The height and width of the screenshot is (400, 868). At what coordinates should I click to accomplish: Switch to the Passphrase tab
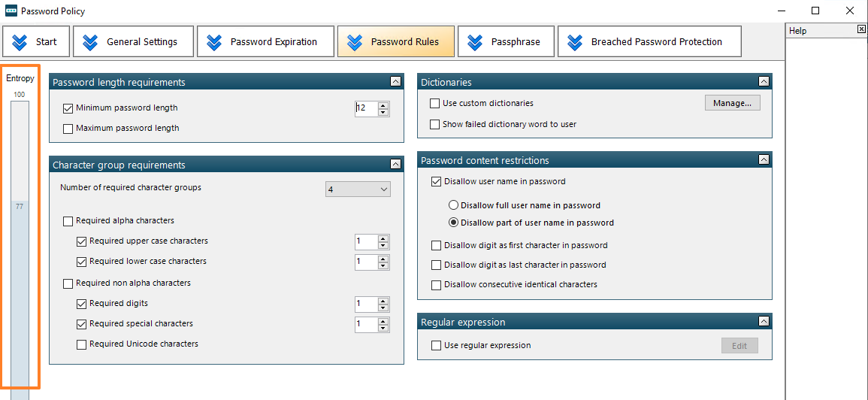(507, 42)
